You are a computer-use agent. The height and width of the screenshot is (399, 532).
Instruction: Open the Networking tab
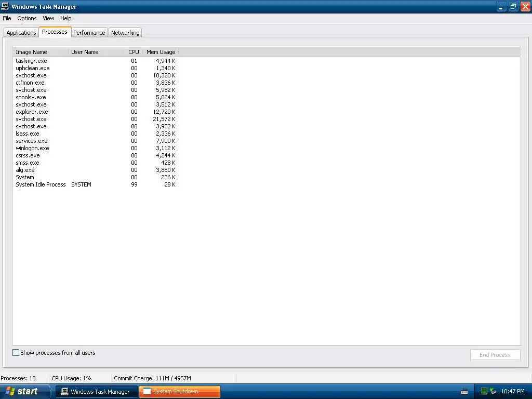tap(125, 33)
